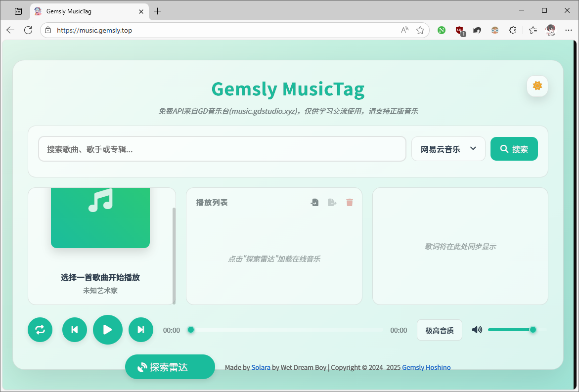Import a playlist using the import icon
The height and width of the screenshot is (392, 579).
314,202
